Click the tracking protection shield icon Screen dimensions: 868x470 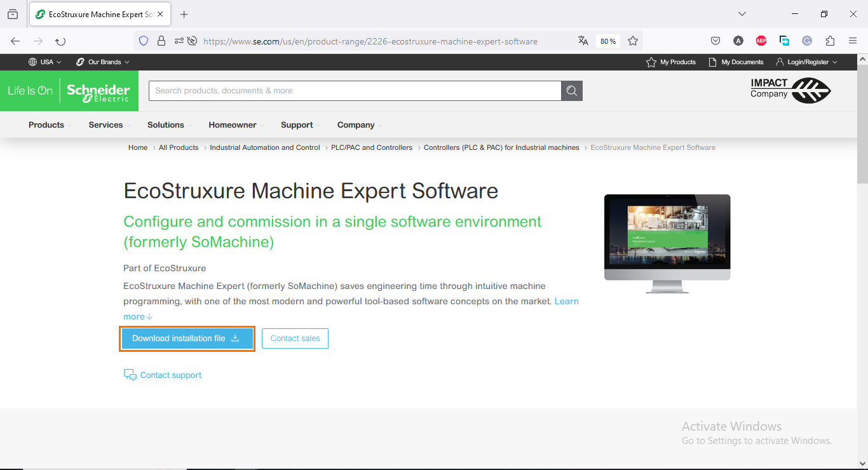tap(144, 41)
